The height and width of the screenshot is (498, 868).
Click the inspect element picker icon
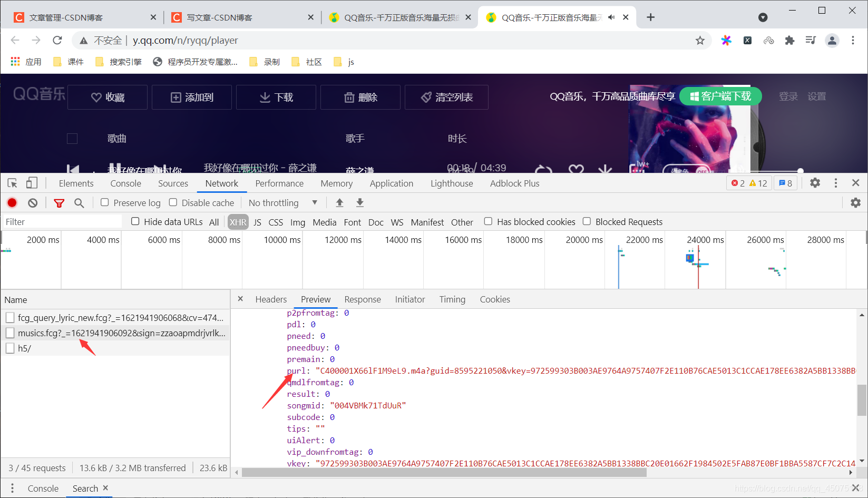[x=13, y=183]
